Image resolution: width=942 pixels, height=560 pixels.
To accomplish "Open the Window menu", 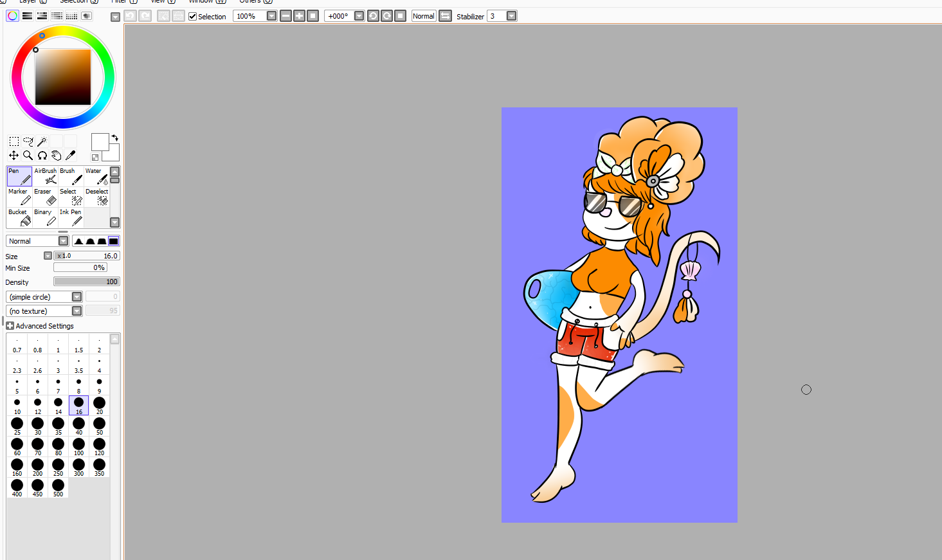I will click(x=207, y=1).
